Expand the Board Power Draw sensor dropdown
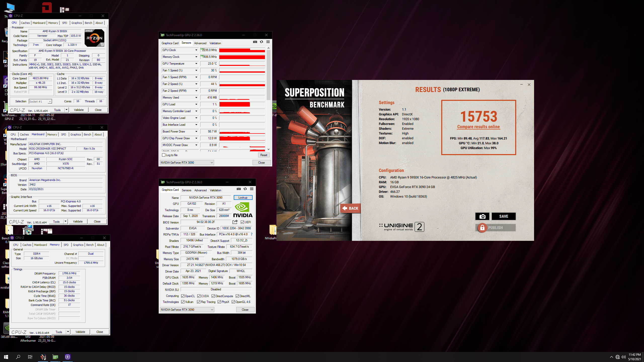This screenshot has width=644, height=362. tap(196, 131)
